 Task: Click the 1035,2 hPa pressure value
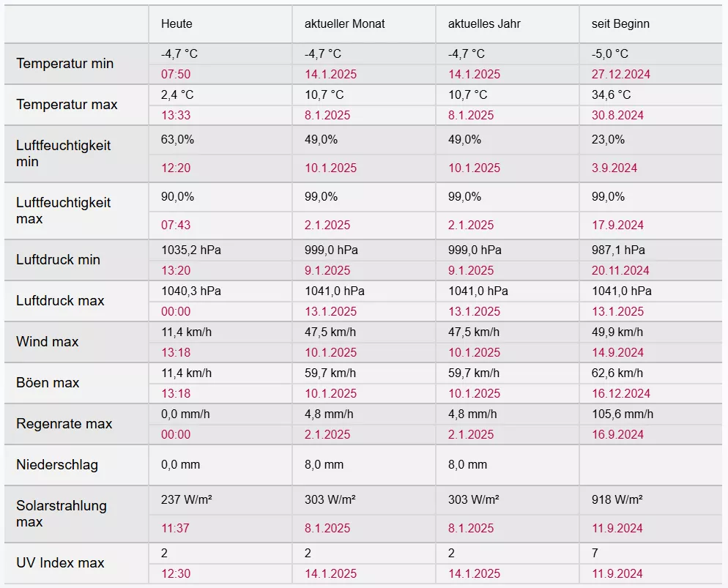pos(191,250)
